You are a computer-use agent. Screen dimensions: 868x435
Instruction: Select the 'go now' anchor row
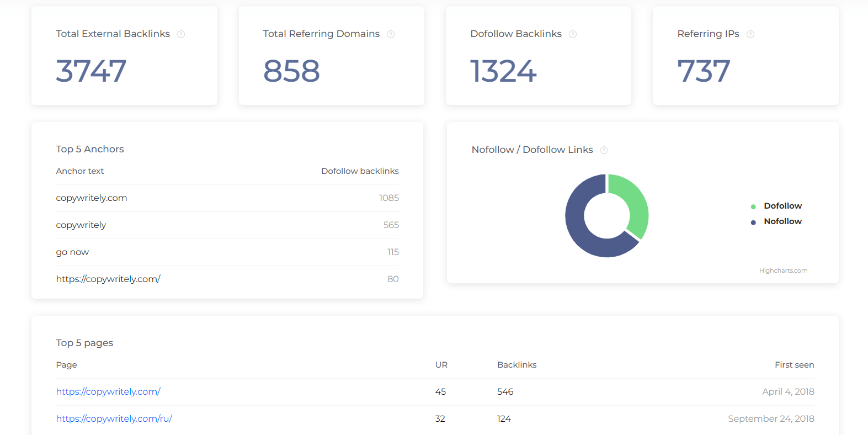pos(227,252)
